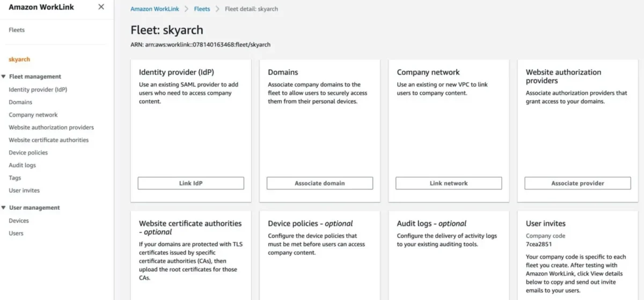Click the Fleets breadcrumb link
Viewport: 644px width, 300px height.
coord(202,9)
